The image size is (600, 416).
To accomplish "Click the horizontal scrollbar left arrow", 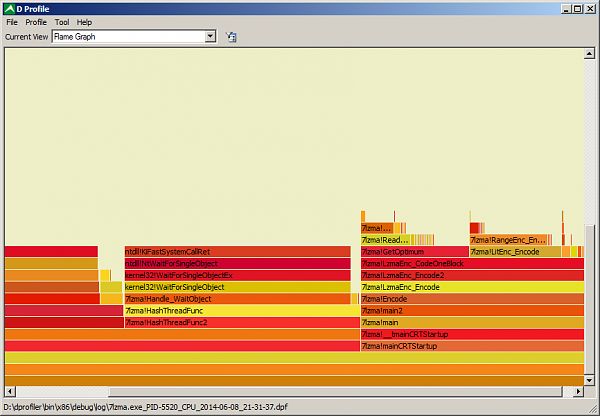I will [x=10, y=391].
